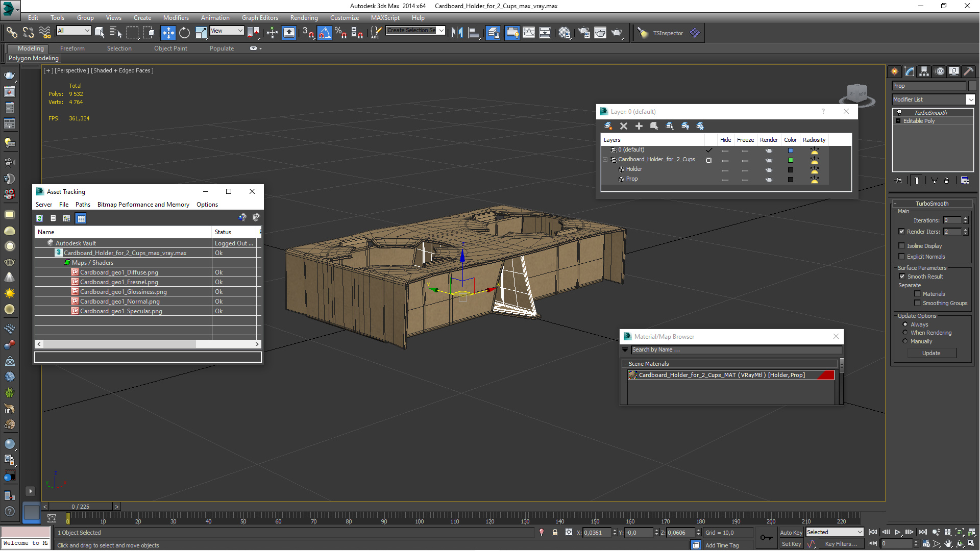Image resolution: width=980 pixels, height=551 pixels.
Task: Open the Modifier List dropdown
Action: click(970, 99)
